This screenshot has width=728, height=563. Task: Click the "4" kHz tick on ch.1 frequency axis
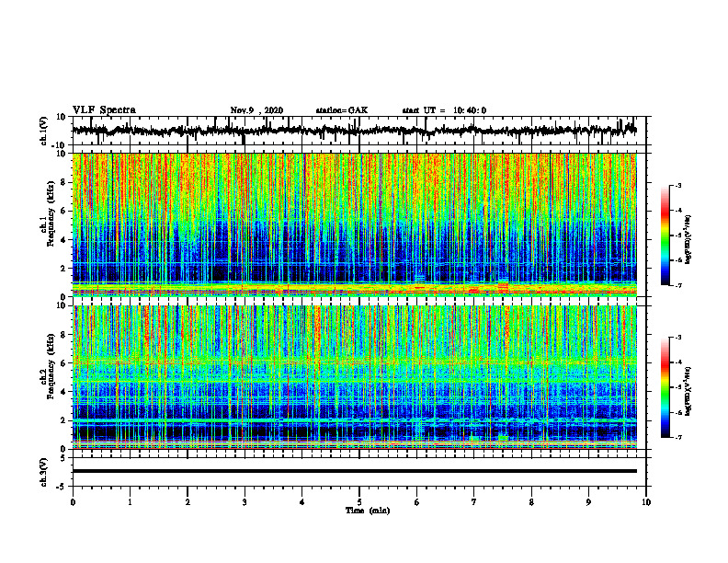[x=63, y=240]
